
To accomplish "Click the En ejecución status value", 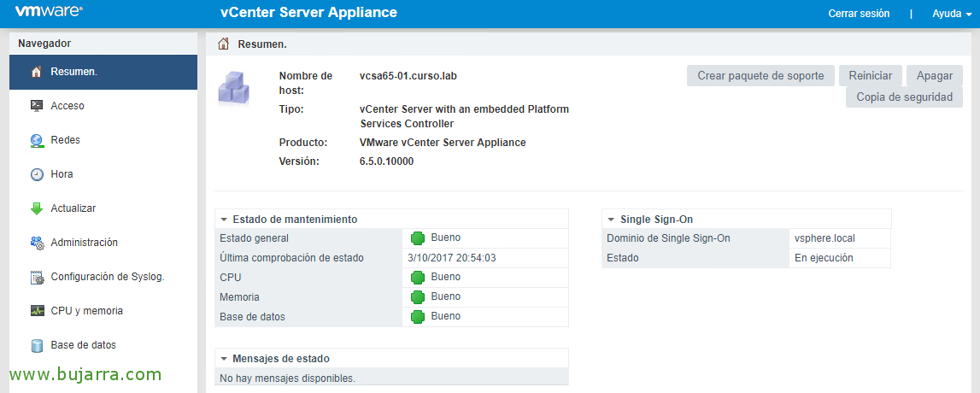I will pyautogui.click(x=824, y=257).
